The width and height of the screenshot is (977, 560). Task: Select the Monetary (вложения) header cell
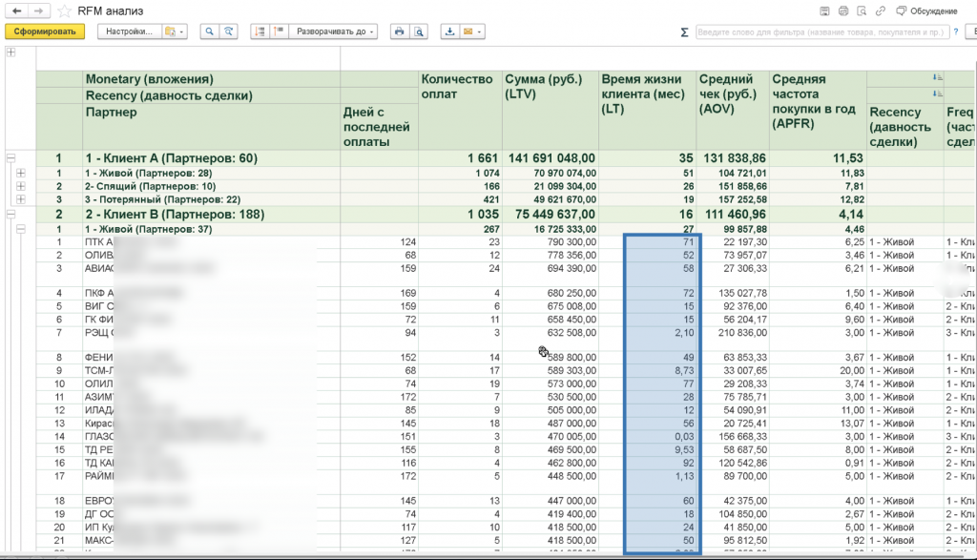(212, 79)
